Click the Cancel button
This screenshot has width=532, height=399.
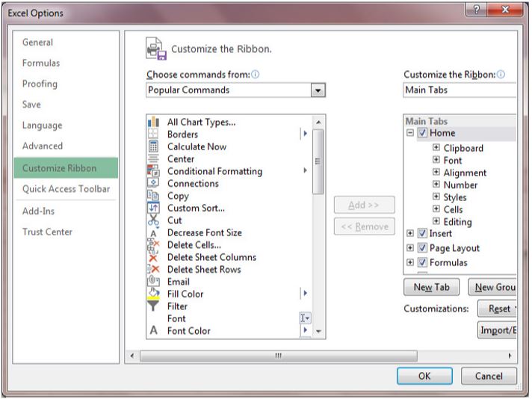coord(489,376)
